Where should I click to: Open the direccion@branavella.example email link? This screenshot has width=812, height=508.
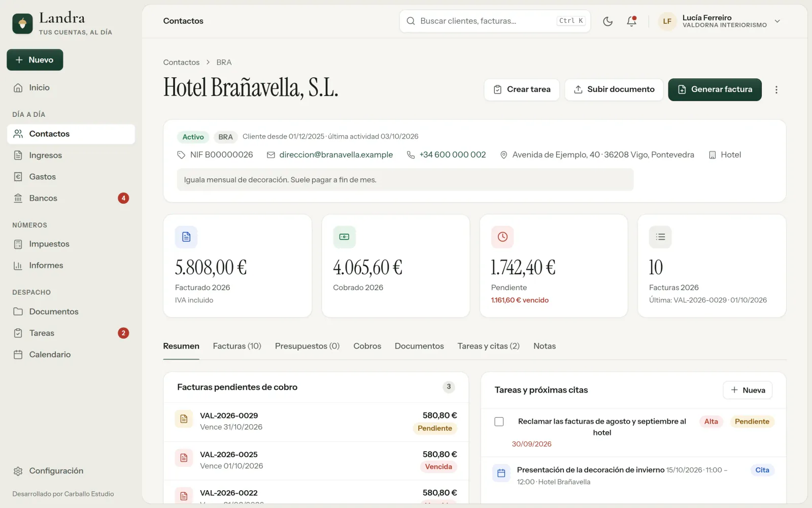pyautogui.click(x=336, y=155)
